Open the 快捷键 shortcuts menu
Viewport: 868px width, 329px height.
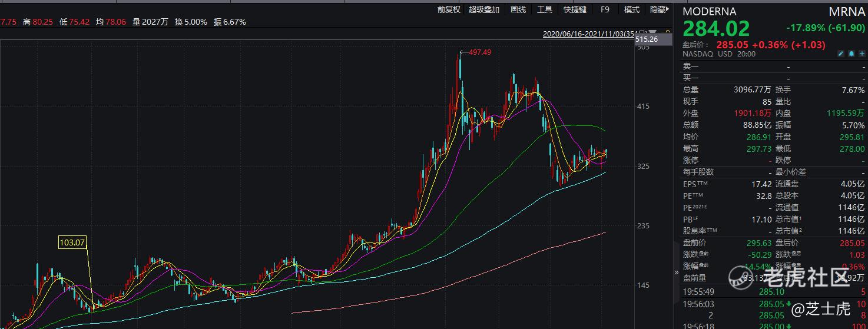click(575, 9)
